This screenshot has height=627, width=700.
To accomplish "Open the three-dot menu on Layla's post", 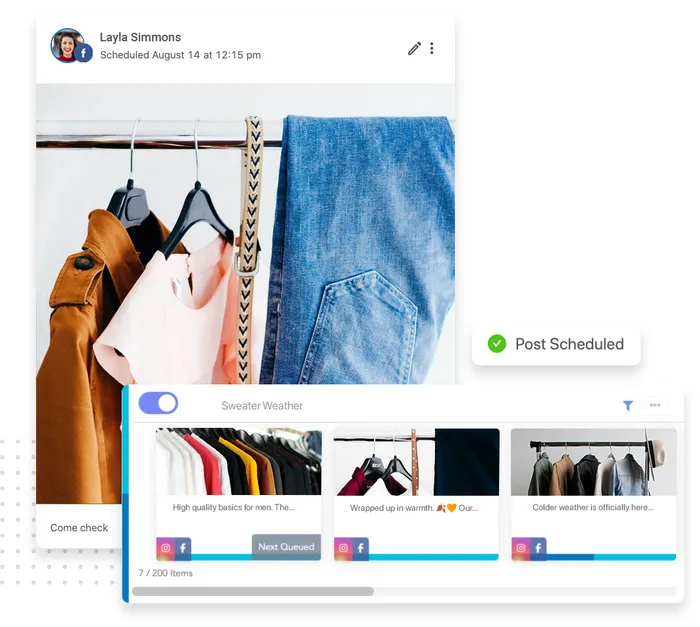I will 432,48.
